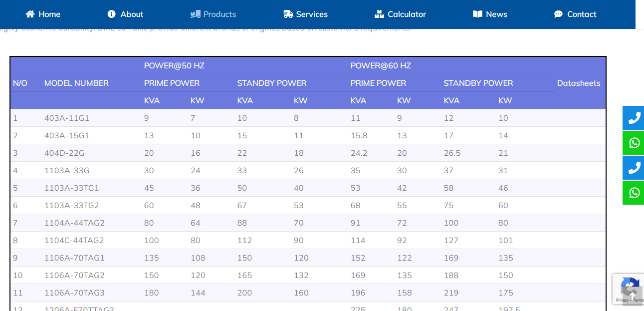Screen dimensions: 644x311
Task: Click the 108 KW value for 1106A-70TAG1
Action: (x=198, y=258)
